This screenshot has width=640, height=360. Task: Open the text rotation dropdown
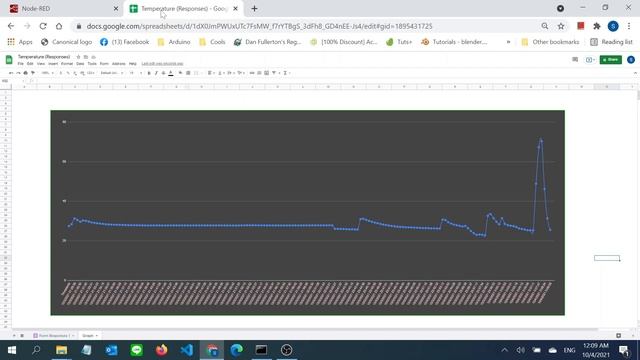[241, 73]
